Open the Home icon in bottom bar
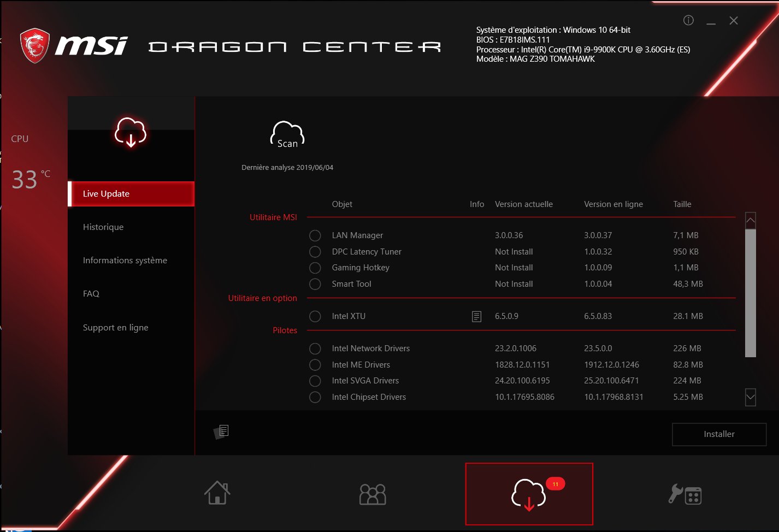 [x=217, y=493]
